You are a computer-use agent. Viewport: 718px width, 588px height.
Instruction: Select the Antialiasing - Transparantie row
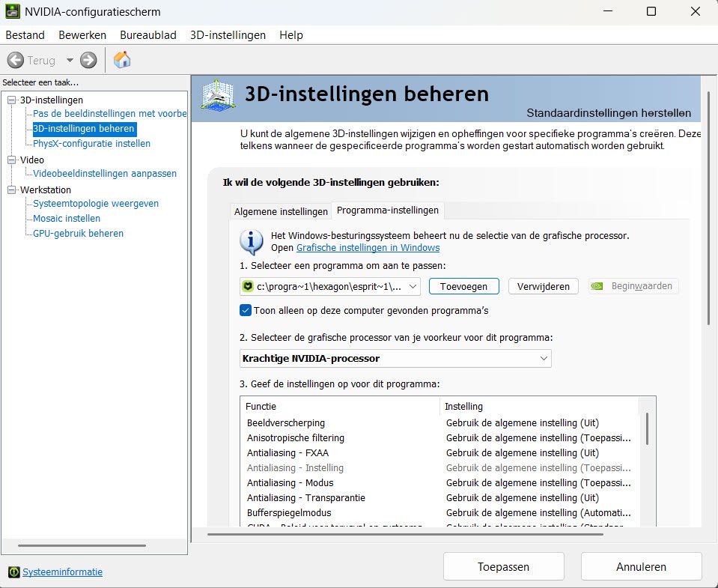coord(439,498)
